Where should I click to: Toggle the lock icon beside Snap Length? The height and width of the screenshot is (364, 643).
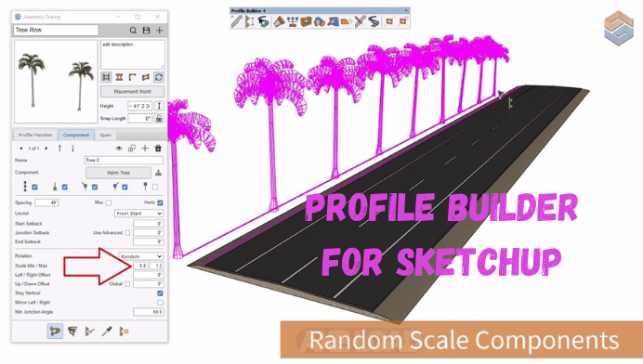(x=159, y=119)
